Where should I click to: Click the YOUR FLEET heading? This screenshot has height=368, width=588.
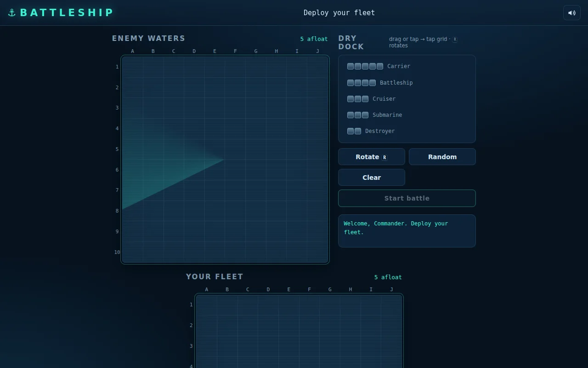click(215, 277)
